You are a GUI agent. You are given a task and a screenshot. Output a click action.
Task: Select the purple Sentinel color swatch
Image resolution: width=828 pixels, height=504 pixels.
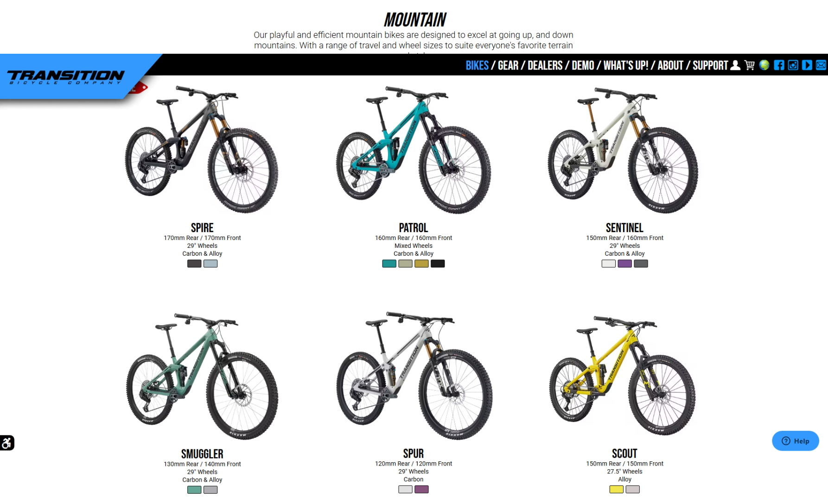(624, 264)
